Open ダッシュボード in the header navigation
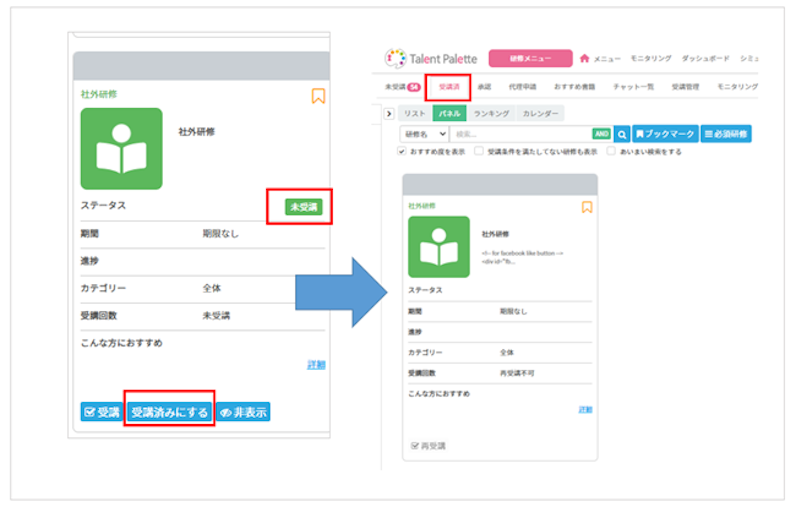This screenshot has height=507, width=798. (705, 59)
